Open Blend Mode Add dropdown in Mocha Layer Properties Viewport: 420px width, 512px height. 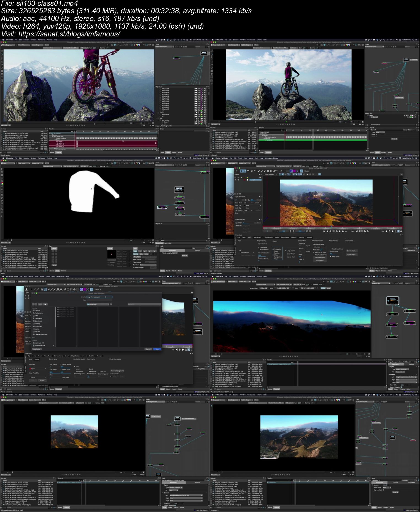(248, 203)
